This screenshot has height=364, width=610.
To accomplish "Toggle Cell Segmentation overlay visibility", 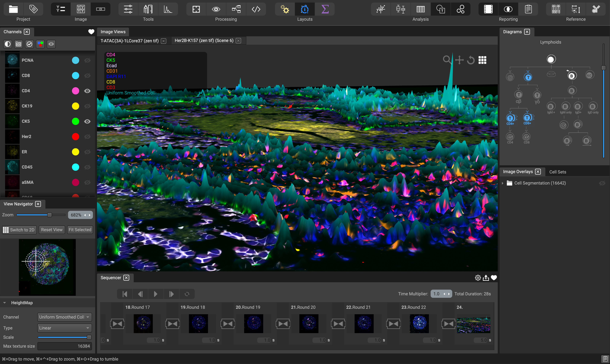I will point(602,183).
